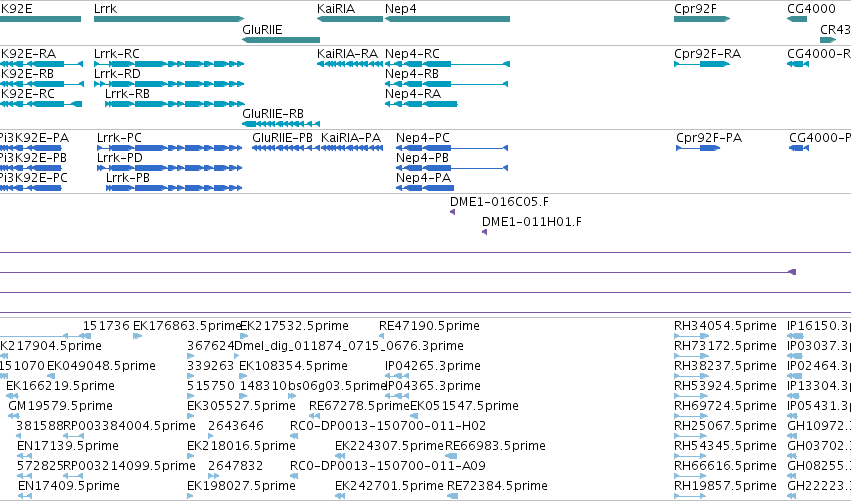851x501 pixels.
Task: Select the KaiRIA-PA protein feature
Action: pos(352,148)
